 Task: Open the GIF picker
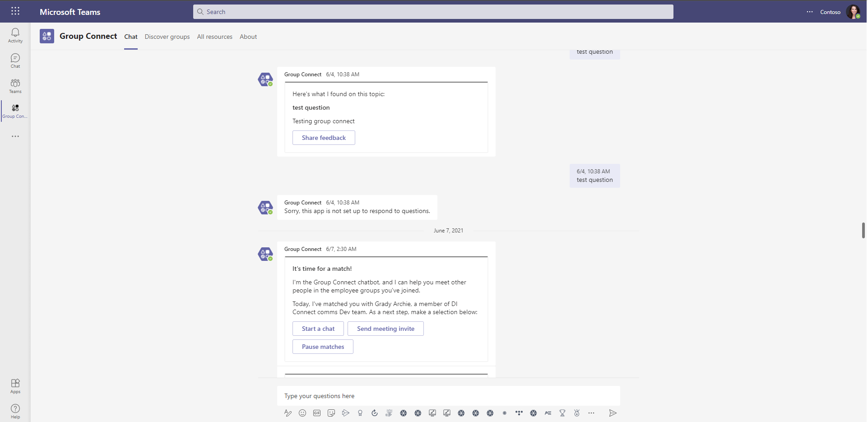click(317, 413)
